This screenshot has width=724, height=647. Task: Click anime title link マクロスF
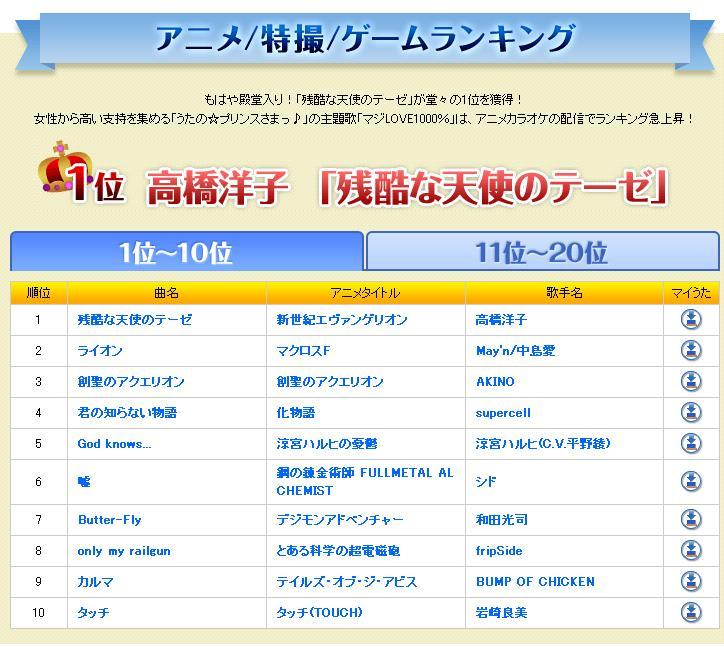point(303,351)
